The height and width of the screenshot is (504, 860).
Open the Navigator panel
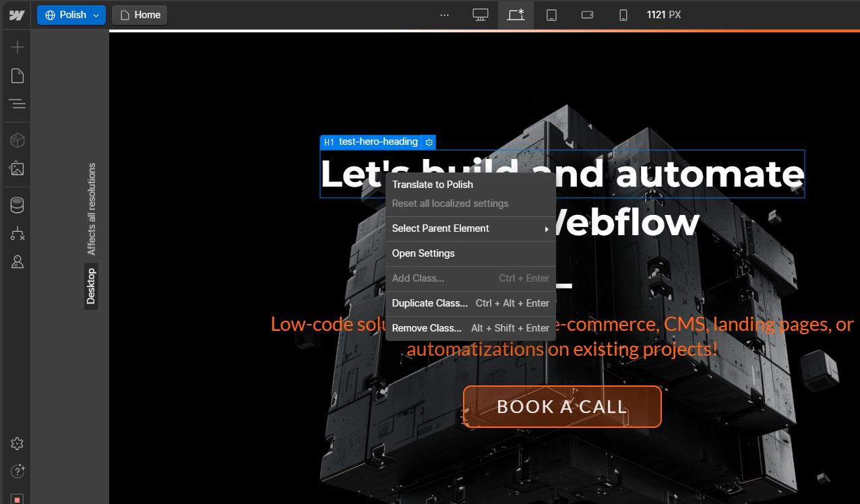click(x=18, y=104)
